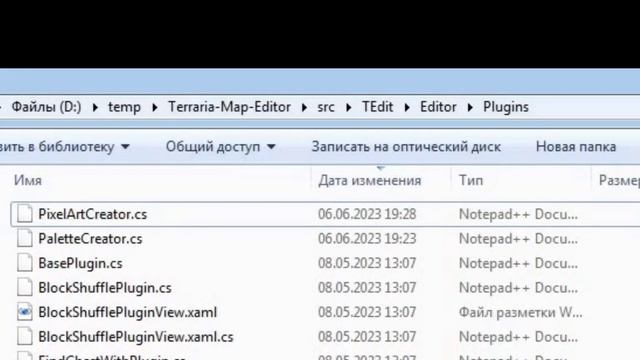This screenshot has height=360, width=640.
Task: Click 'Новая папка' button
Action: coord(576,147)
